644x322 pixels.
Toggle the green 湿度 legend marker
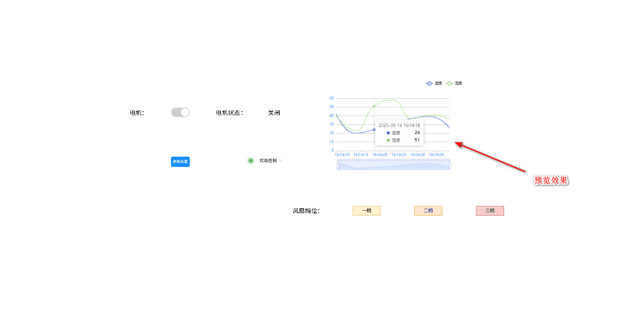tap(449, 84)
